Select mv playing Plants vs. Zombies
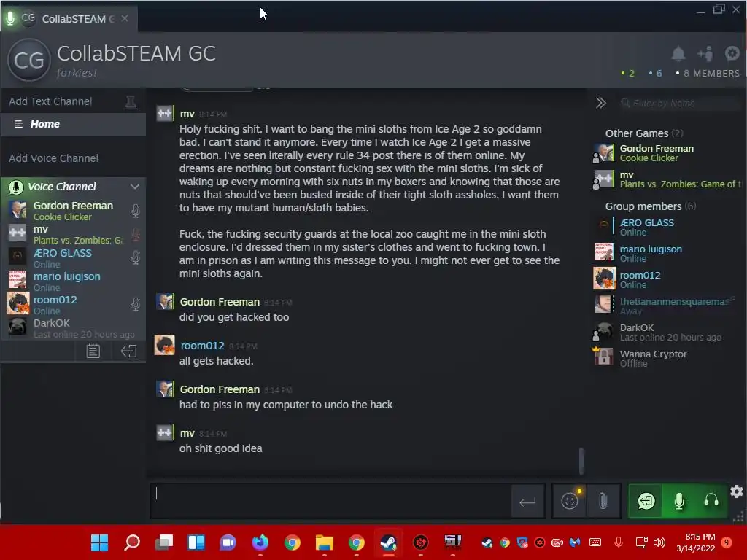The width and height of the screenshot is (747, 560). [667, 179]
